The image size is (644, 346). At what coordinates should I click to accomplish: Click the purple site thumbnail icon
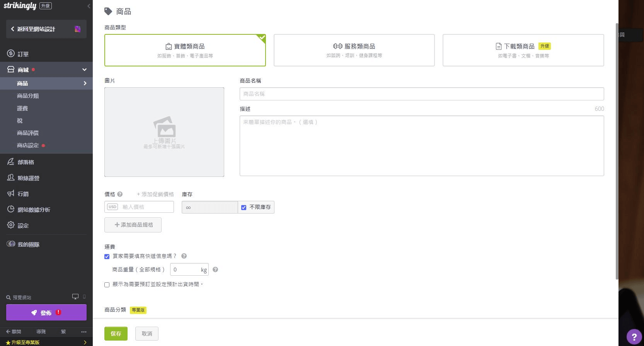click(78, 29)
